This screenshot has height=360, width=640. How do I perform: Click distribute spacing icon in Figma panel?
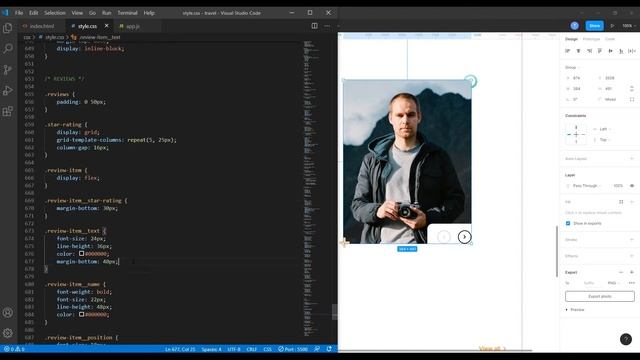point(632,51)
